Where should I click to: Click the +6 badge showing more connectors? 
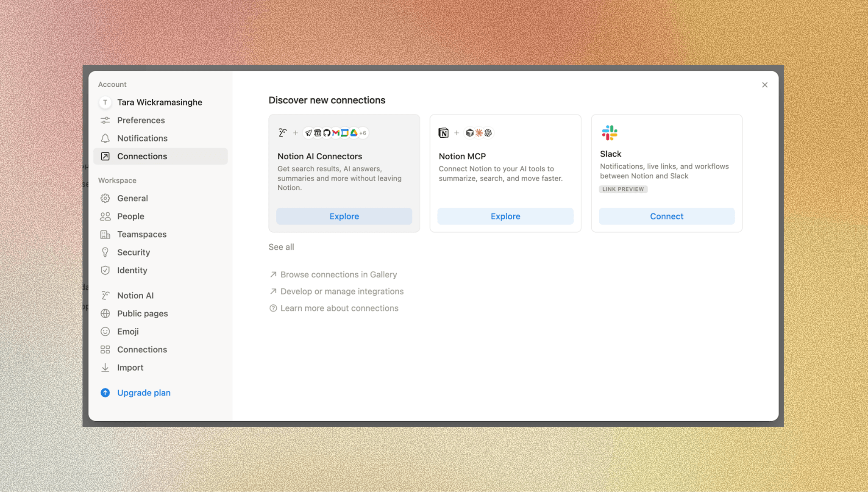pos(362,133)
